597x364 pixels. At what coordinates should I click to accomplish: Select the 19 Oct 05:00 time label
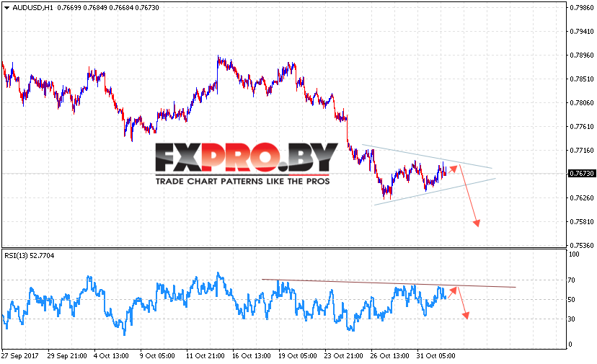click(x=297, y=356)
